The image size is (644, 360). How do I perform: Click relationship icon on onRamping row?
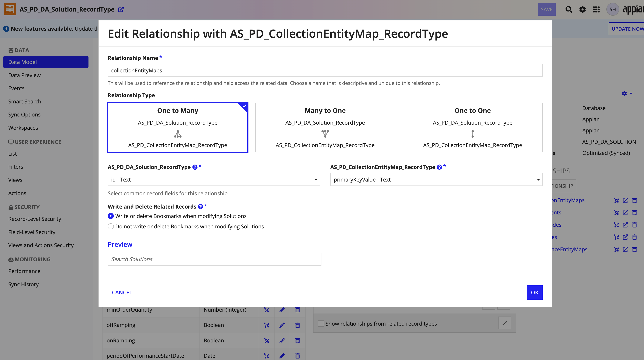click(x=267, y=341)
